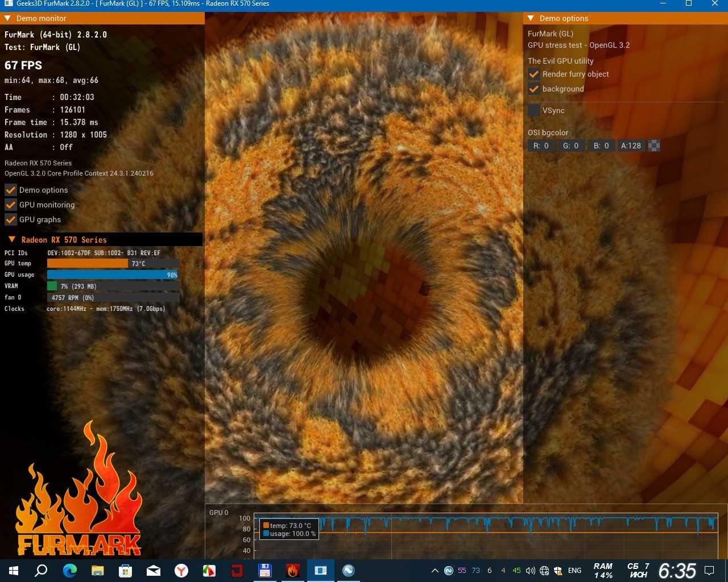Open Windows Security shield tray icon
The width and height of the screenshot is (728, 582).
pyautogui.click(x=558, y=571)
